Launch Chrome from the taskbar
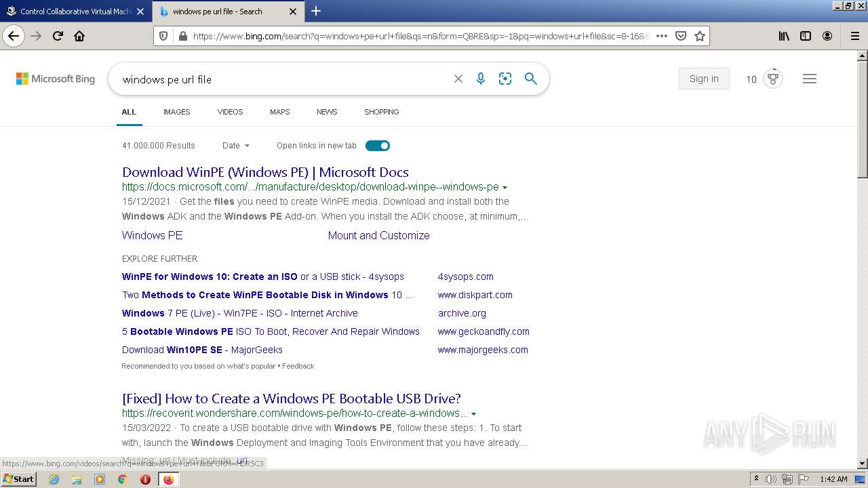 pyautogui.click(x=122, y=479)
